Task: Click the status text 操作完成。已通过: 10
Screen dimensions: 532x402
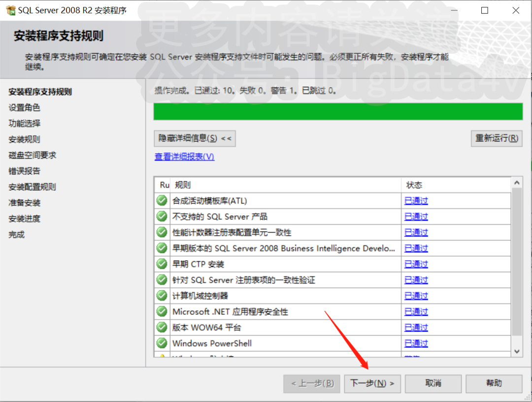Action: [x=195, y=91]
